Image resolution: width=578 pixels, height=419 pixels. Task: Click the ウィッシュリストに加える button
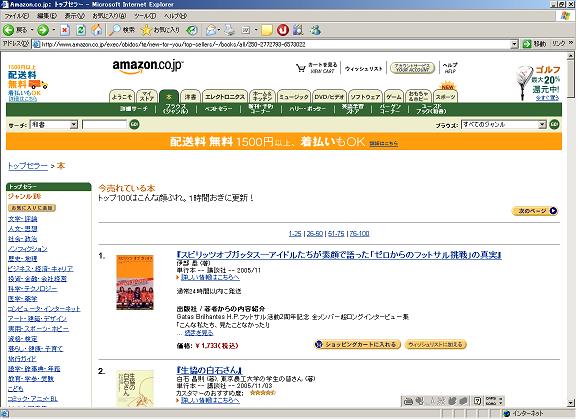435,345
